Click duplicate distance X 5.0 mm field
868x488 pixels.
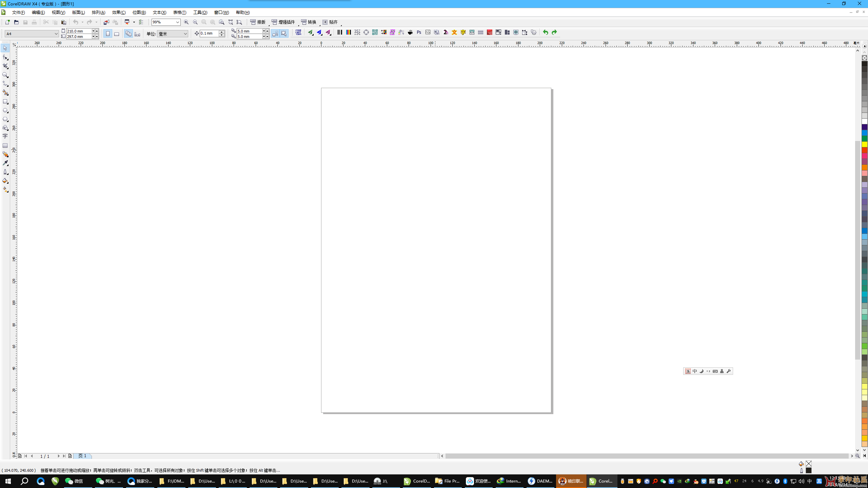(x=249, y=31)
